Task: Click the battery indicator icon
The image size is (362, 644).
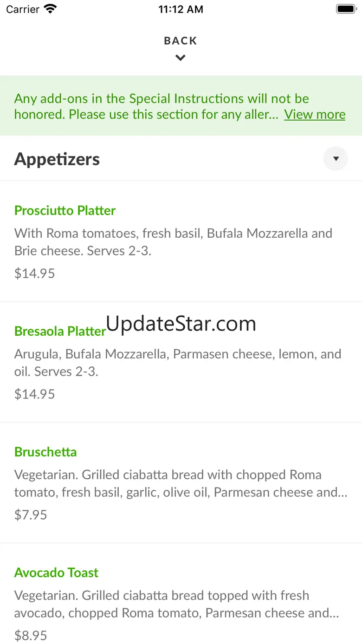Action: pos(346,9)
